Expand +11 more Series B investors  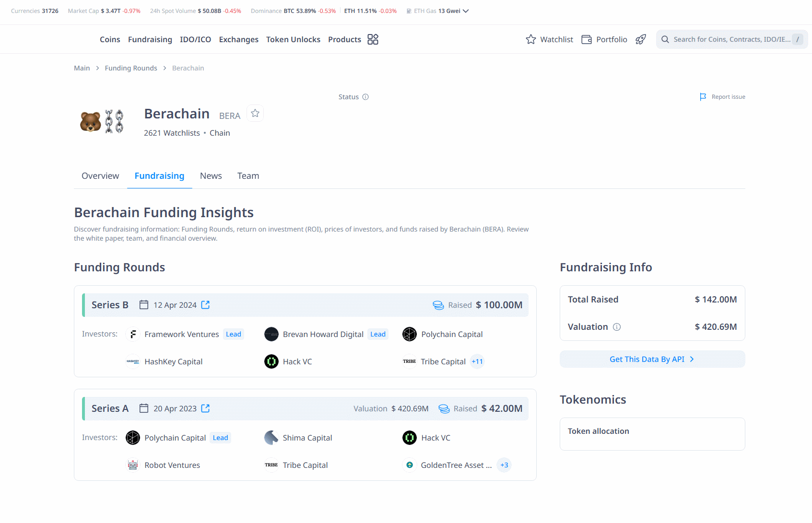pyautogui.click(x=477, y=361)
